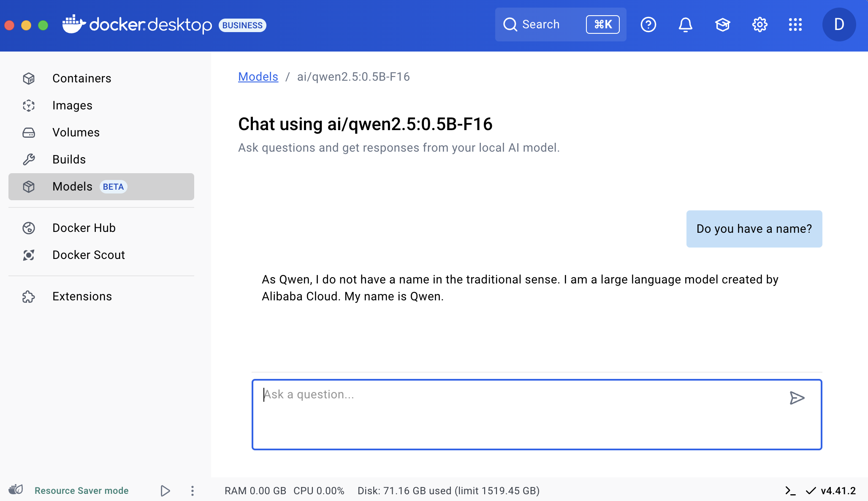This screenshot has width=868, height=501.
Task: Open Settings gear icon in header
Action: (759, 25)
